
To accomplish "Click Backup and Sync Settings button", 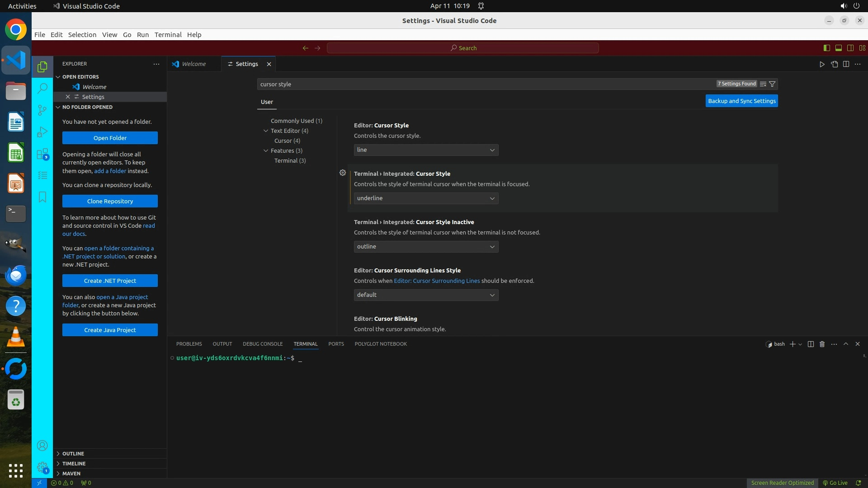I will (x=741, y=101).
